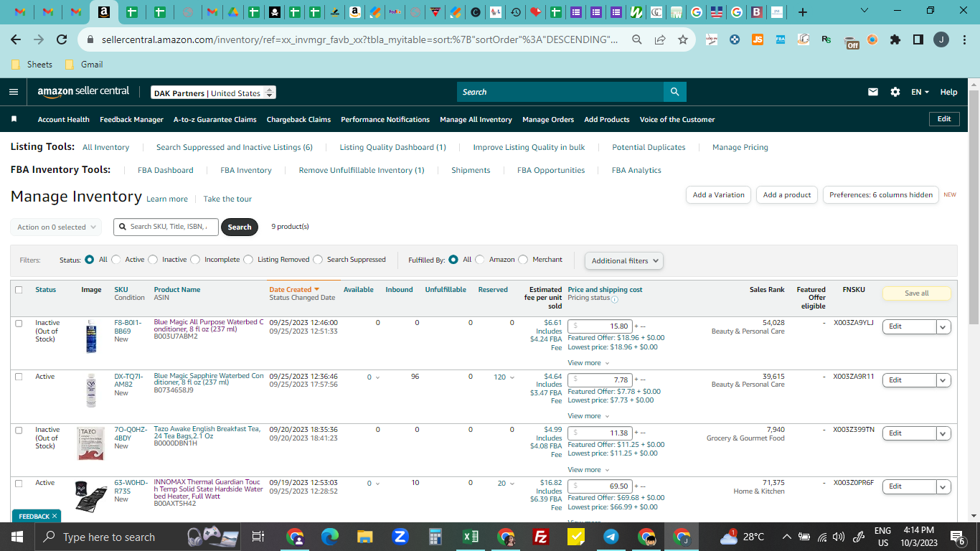Image resolution: width=980 pixels, height=551 pixels.
Task: Open Excel from the taskbar
Action: point(471,537)
